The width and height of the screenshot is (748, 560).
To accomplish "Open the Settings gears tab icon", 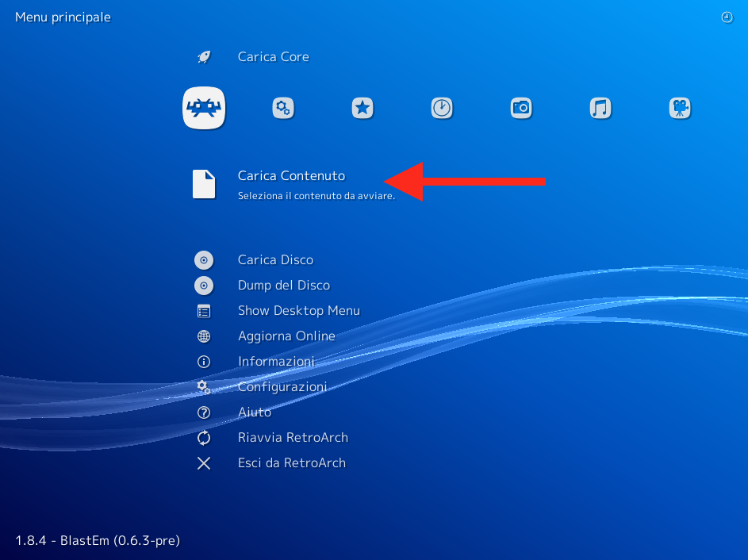I will click(x=283, y=108).
